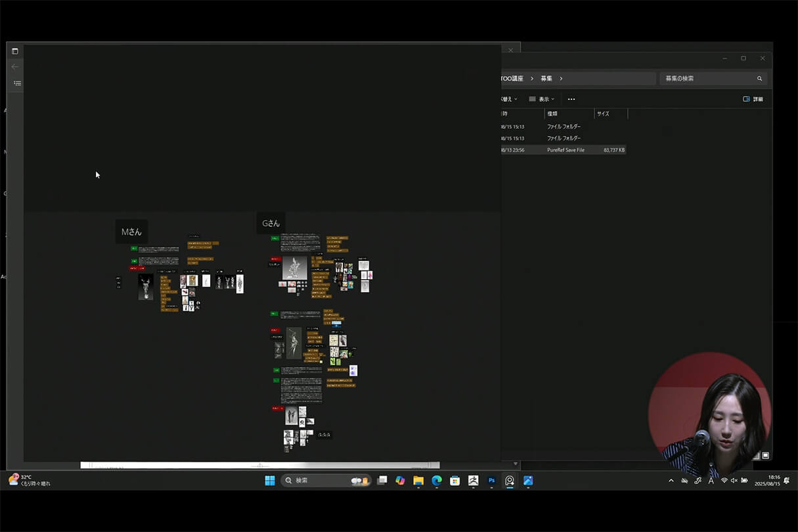
Task: Click the PureRef taskbar icon
Action: (x=510, y=481)
